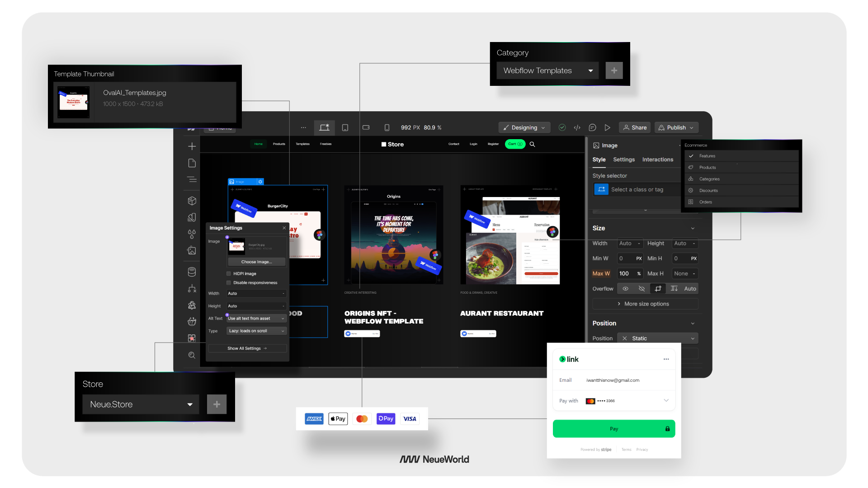Click the site search icon next to Cart

(532, 144)
